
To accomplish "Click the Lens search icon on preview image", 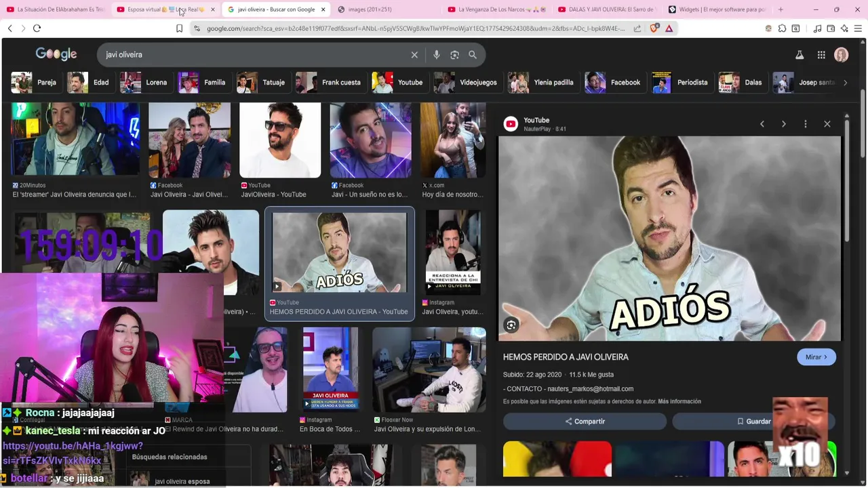I will point(511,325).
